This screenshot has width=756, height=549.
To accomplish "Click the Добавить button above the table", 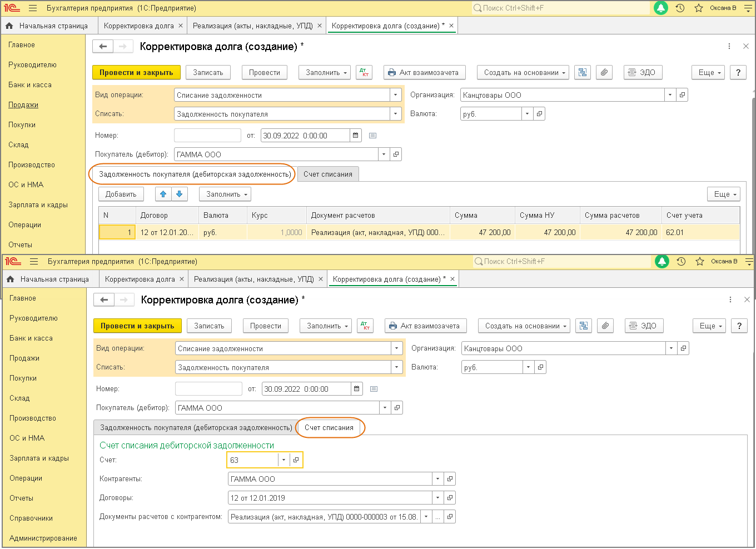I will coord(121,194).
